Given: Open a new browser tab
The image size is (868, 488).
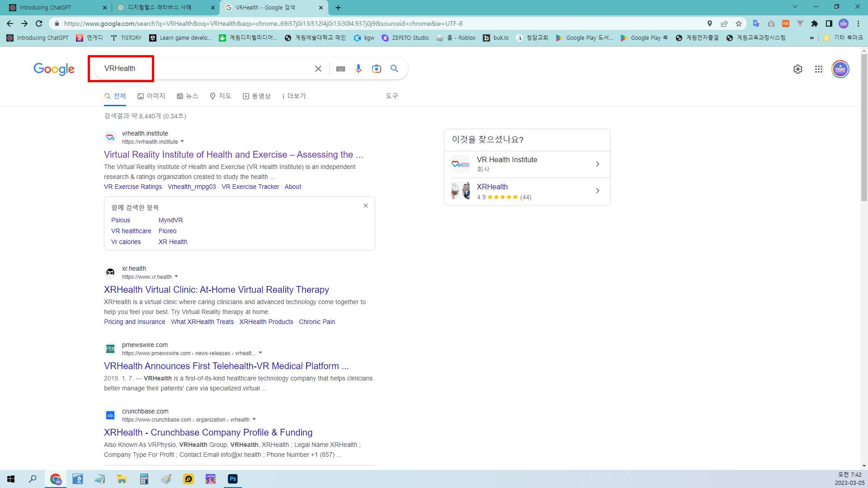Looking at the screenshot, I should [x=338, y=8].
